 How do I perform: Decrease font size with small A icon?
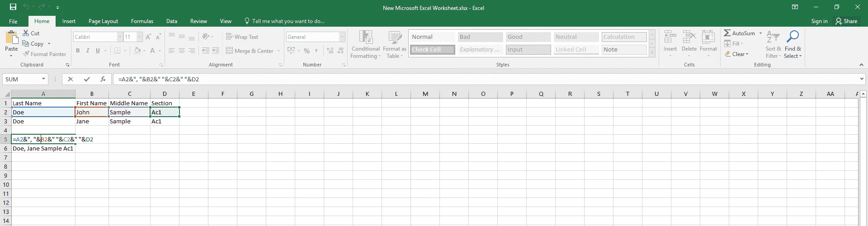[x=158, y=37]
